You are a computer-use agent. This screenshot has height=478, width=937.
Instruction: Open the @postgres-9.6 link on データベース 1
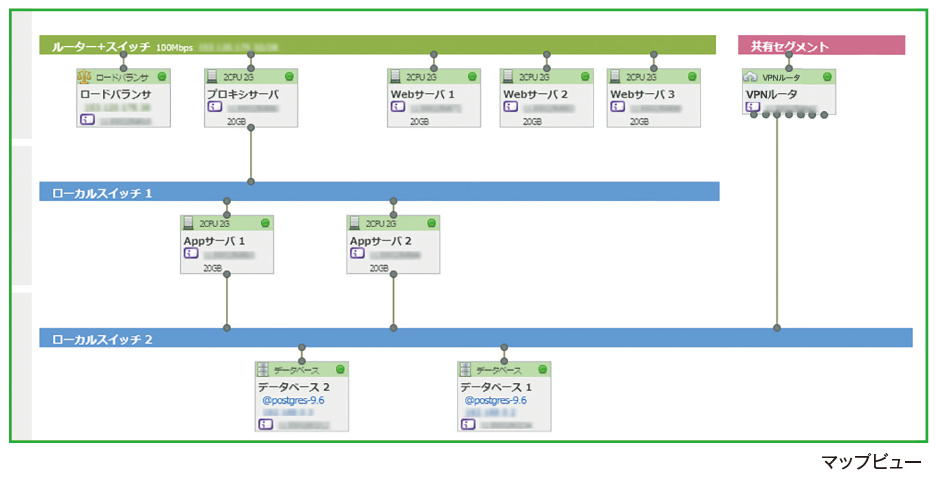coord(496,400)
